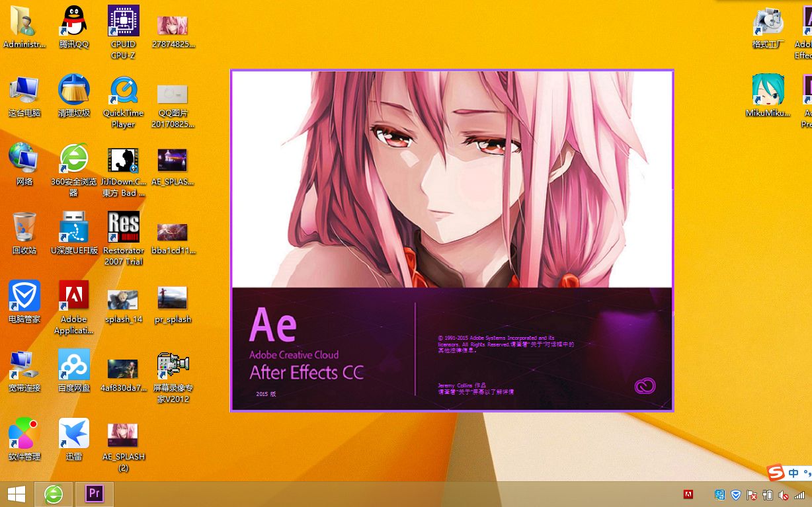Open 腾讯QQ messenger
Screen dimensions: 812x507
(73, 20)
